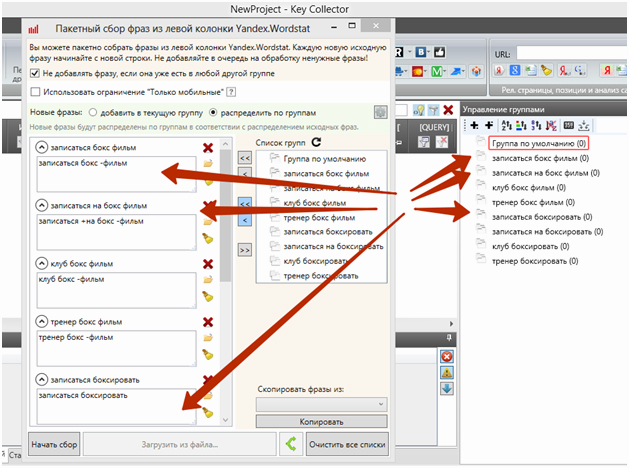This screenshot has height=468, width=629.
Task: Clear 'записаться боксировать' block with broom
Action: pos(208,412)
